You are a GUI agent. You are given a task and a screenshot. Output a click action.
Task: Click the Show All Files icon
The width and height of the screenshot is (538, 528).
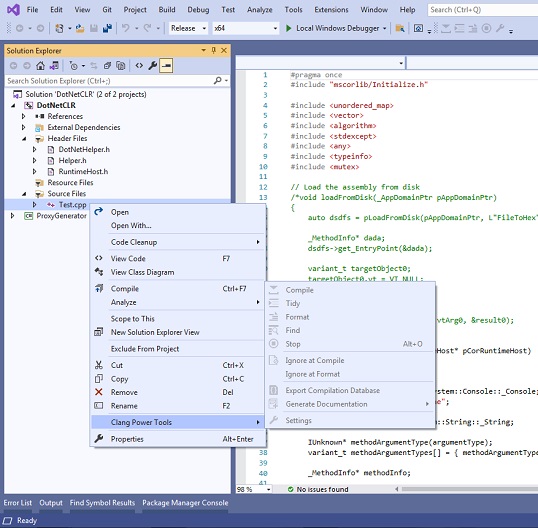121,66
